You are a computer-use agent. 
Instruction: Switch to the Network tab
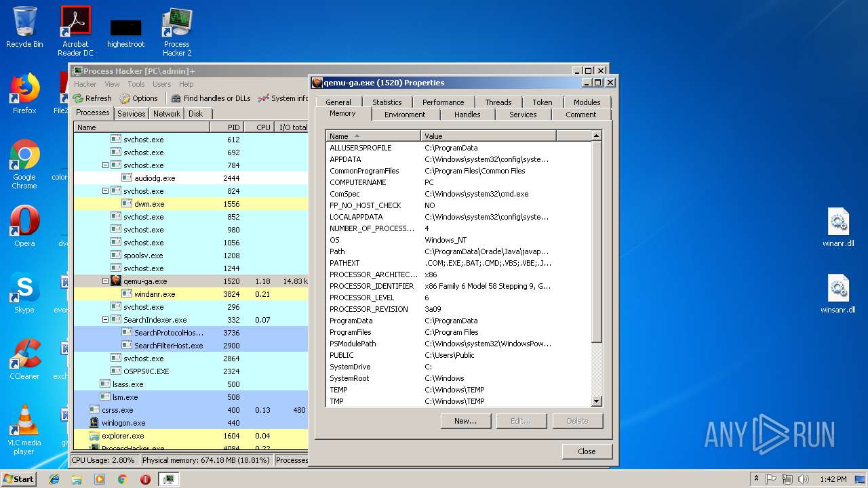tap(166, 114)
